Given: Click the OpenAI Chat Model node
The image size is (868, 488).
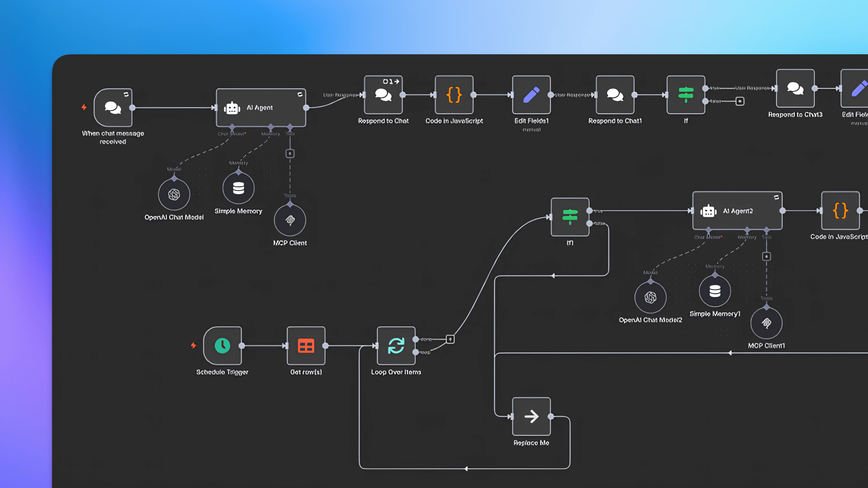Looking at the screenshot, I should (x=174, y=195).
